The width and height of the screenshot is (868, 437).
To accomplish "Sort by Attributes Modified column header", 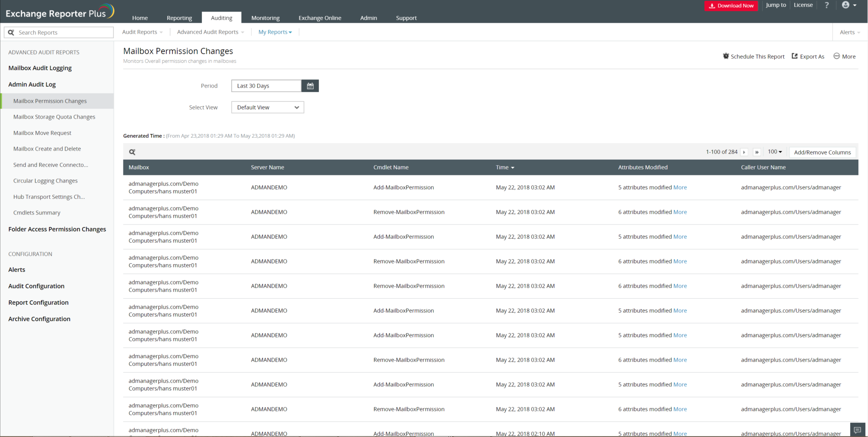I will 643,167.
